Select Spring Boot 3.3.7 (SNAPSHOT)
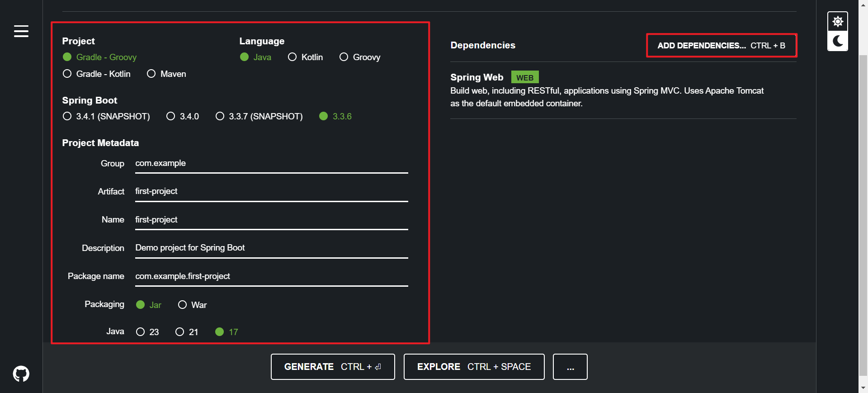 (x=259, y=116)
